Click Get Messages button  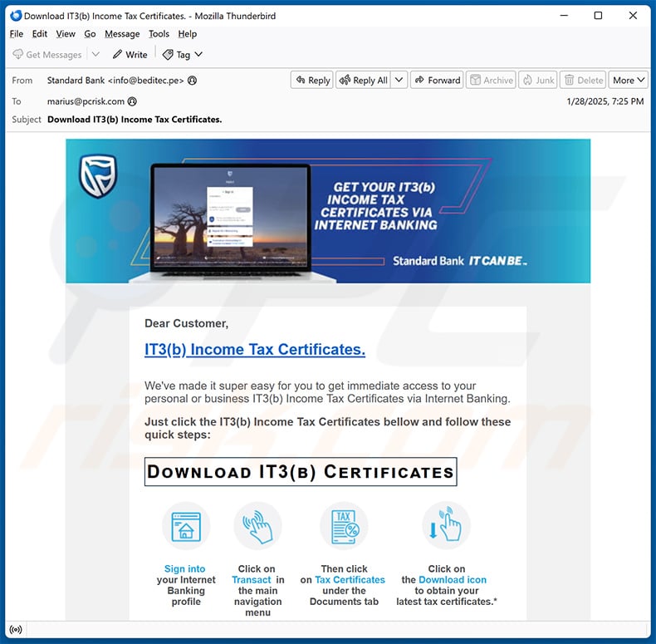coord(47,55)
